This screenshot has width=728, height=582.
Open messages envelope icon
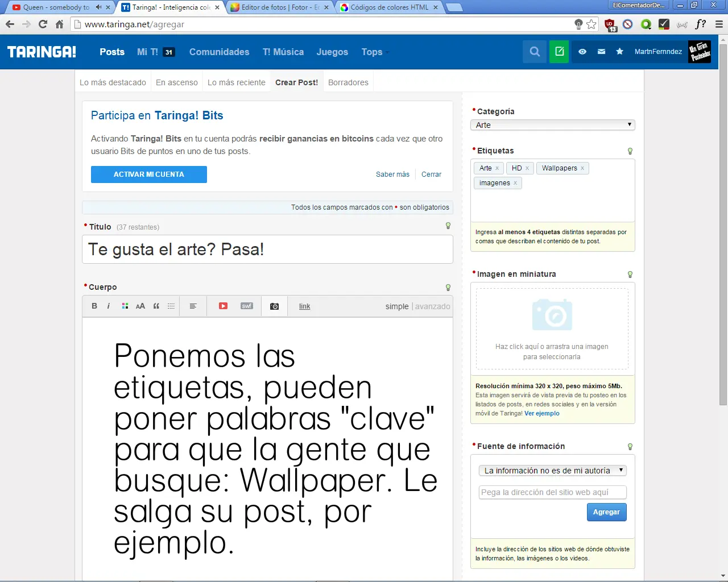(601, 52)
